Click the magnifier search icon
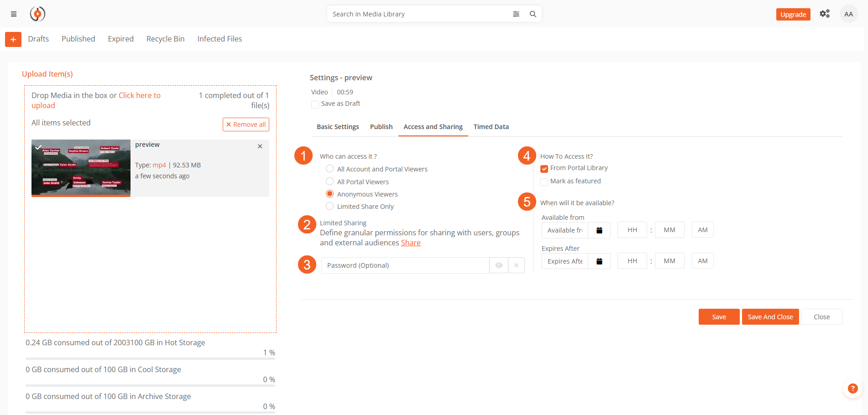This screenshot has height=415, width=868. (x=533, y=14)
